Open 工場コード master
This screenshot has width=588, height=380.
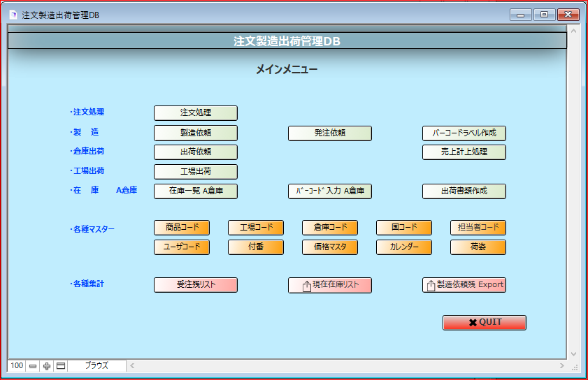[x=256, y=228]
